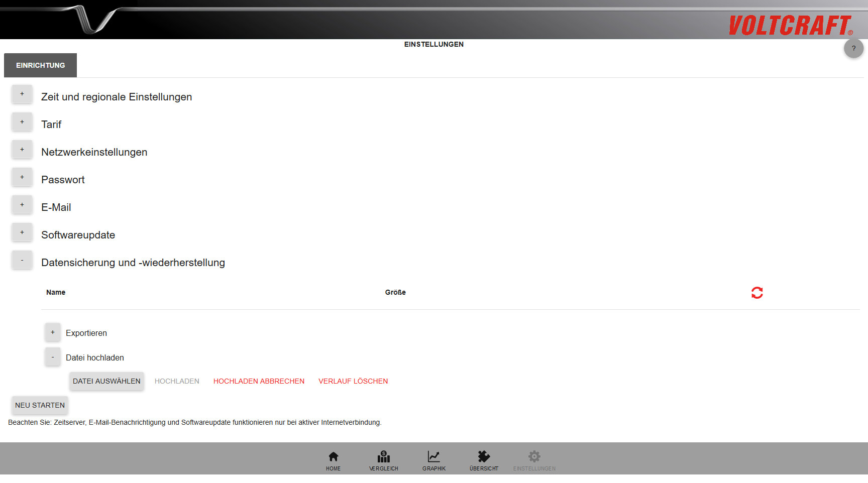Click the Hochladen button
Viewport: 868px width, 483px height.
click(x=177, y=381)
